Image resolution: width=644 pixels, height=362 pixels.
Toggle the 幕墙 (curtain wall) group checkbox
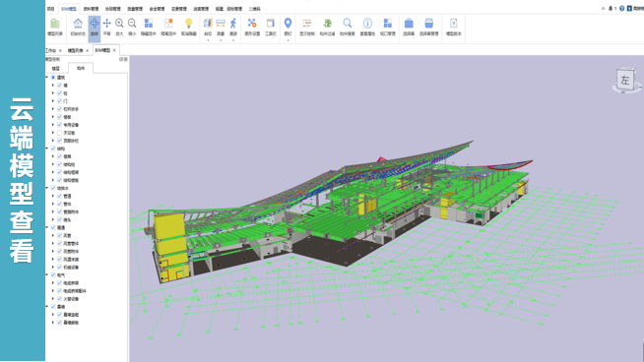click(x=53, y=307)
